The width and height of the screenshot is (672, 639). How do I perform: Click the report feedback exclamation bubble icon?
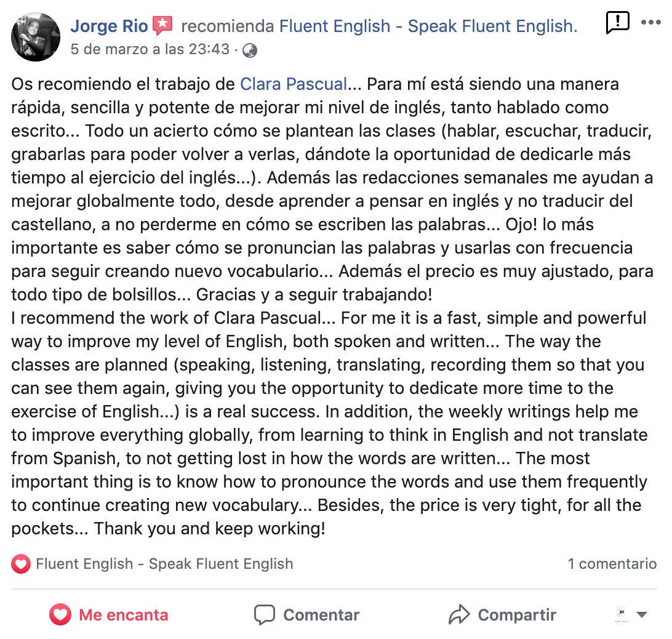618,23
